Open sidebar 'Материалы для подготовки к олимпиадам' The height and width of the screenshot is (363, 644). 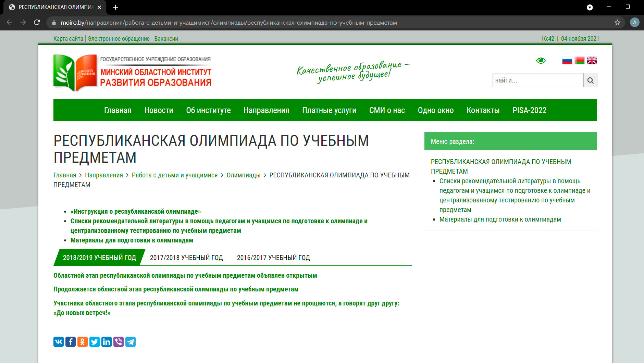pyautogui.click(x=500, y=219)
